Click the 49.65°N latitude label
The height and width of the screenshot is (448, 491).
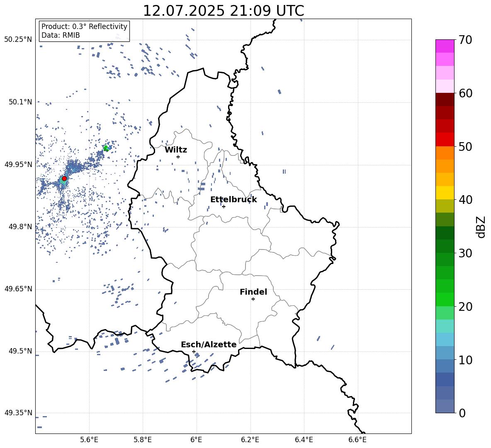[18, 289]
